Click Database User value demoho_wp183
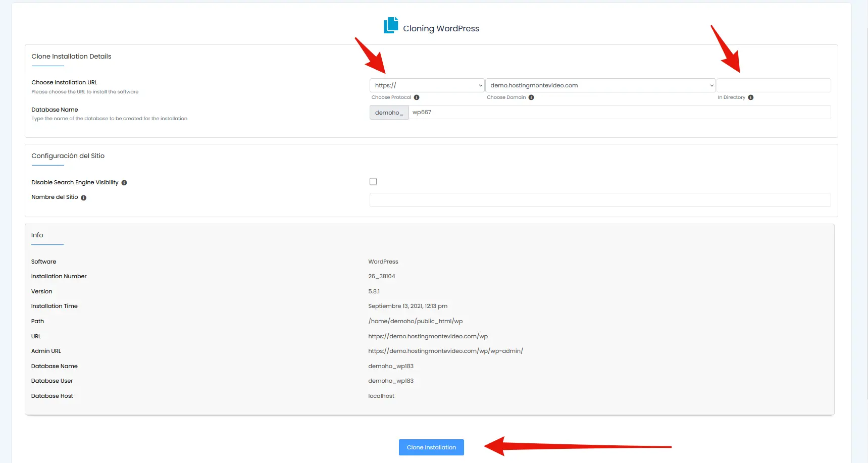 [391, 381]
